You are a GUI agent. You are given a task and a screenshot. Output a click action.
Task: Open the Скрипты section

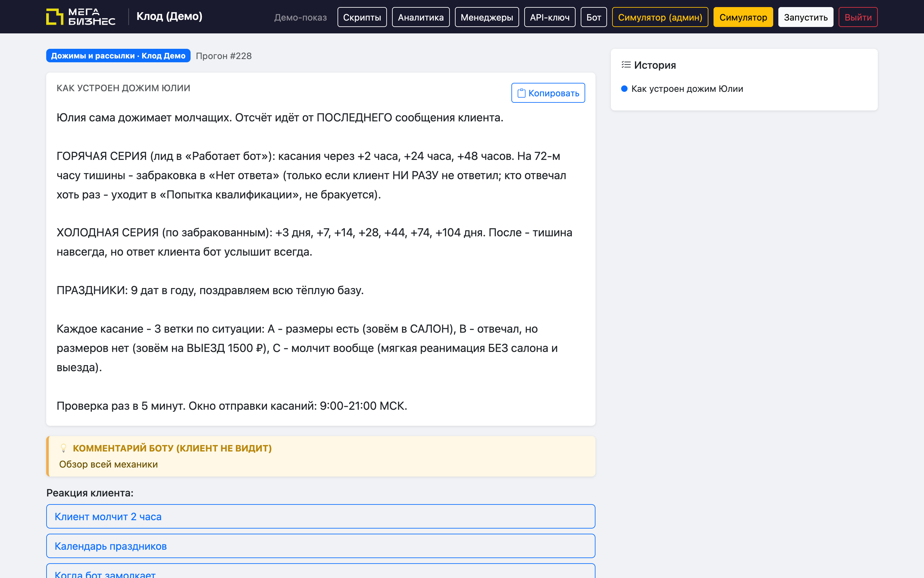362,17
